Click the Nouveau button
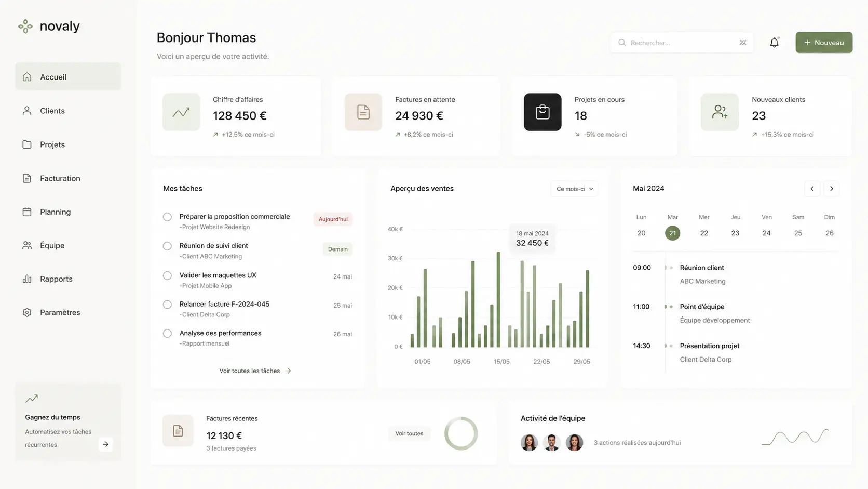868x489 pixels. pyautogui.click(x=824, y=43)
